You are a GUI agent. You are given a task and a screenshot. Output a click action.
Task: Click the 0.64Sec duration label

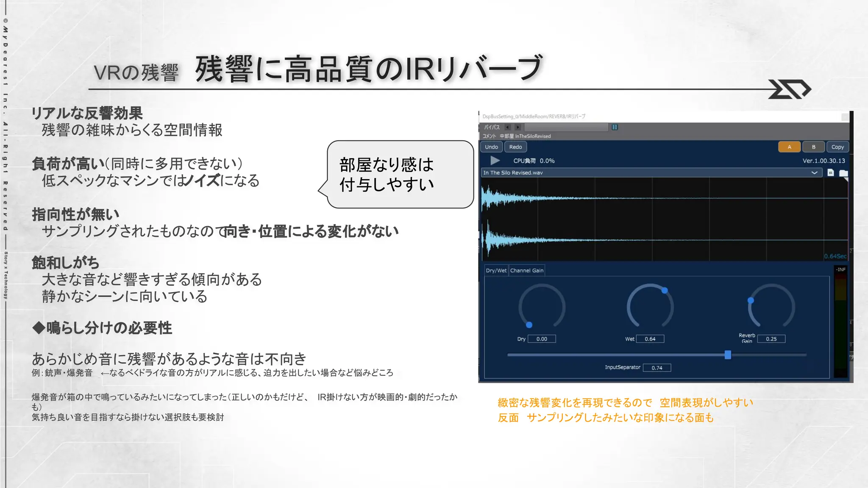point(835,256)
